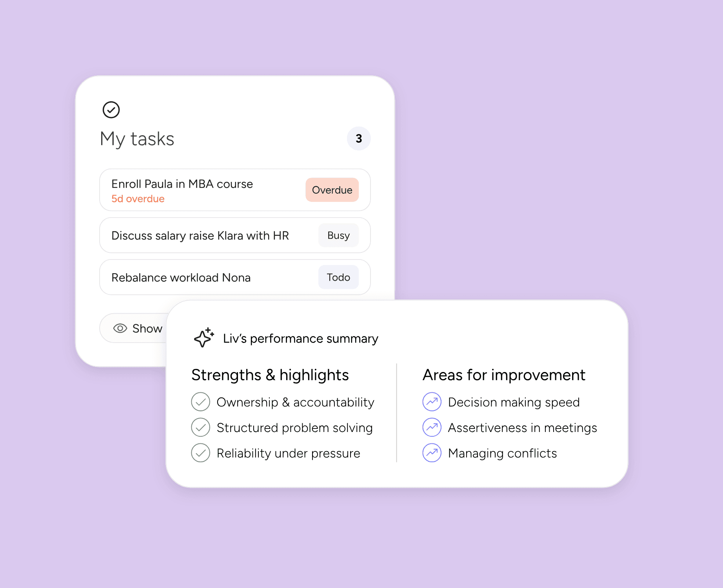Image resolution: width=723 pixels, height=588 pixels.
Task: Click the check icon beside Structured problem solving
Action: tap(201, 427)
